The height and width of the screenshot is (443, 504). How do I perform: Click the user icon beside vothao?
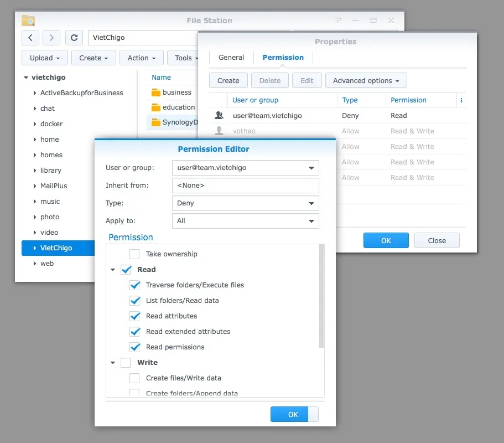tap(219, 131)
